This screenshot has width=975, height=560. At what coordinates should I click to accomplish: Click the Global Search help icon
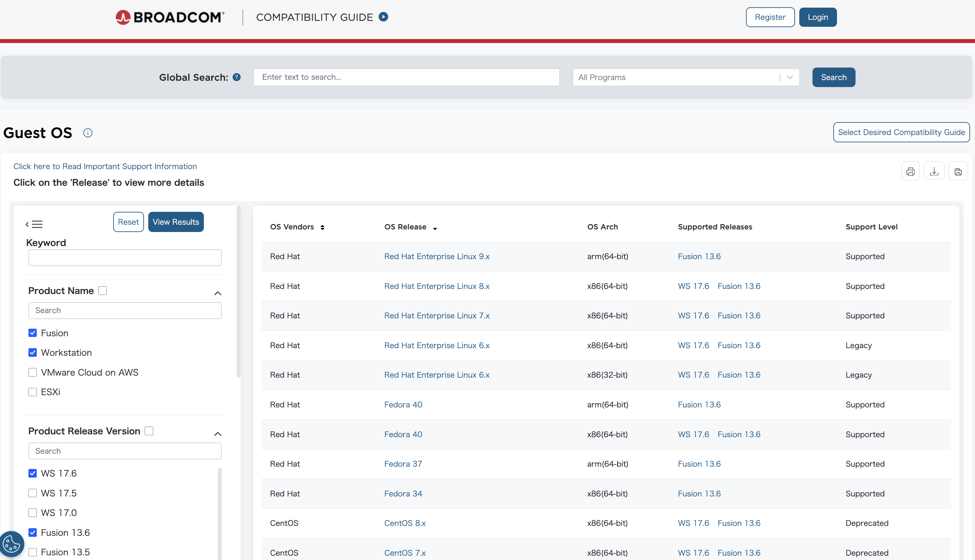[236, 77]
